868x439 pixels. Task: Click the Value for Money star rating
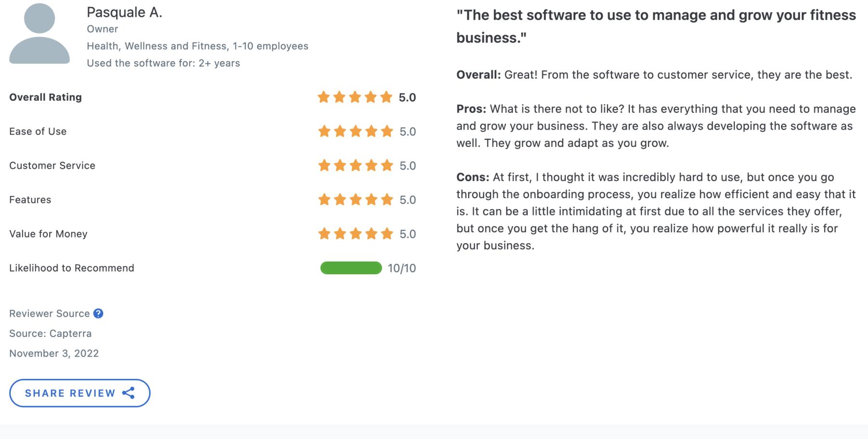pyautogui.click(x=355, y=234)
